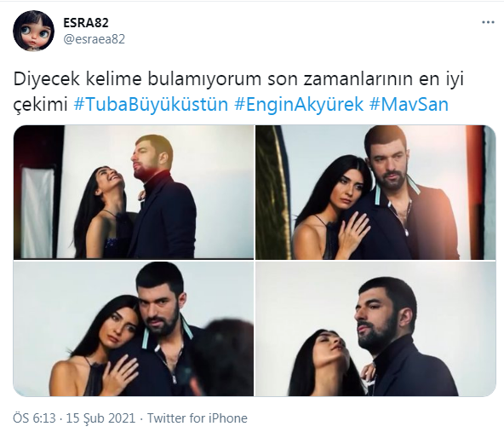
Task: Open the #MavSan hashtag
Action: click(x=409, y=104)
